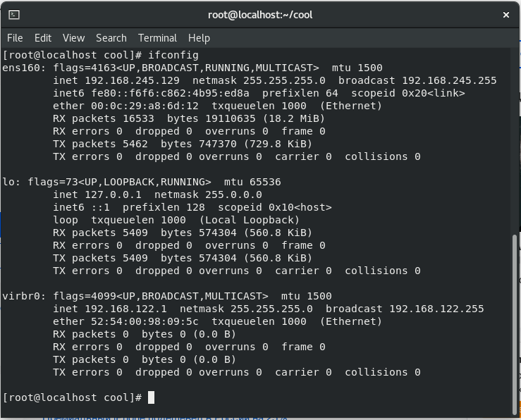Screen dimensions: 521x420
Task: Click the terminal icon in the title bar
Action: 14,15
